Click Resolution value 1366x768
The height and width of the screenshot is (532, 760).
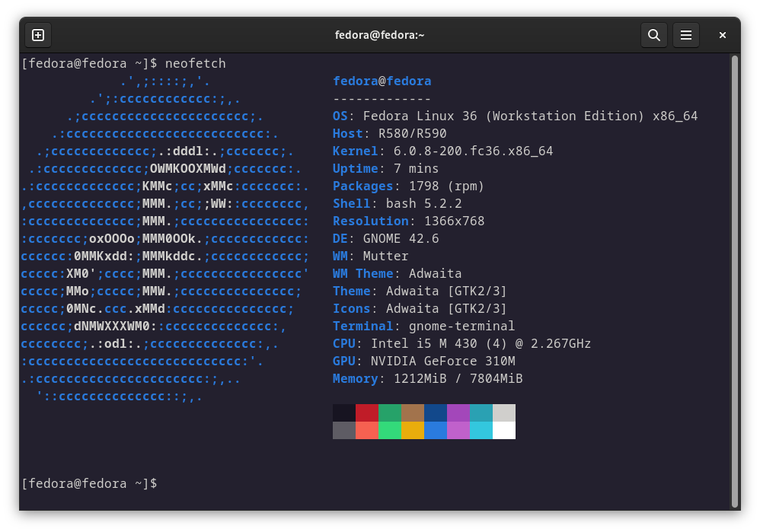point(454,221)
